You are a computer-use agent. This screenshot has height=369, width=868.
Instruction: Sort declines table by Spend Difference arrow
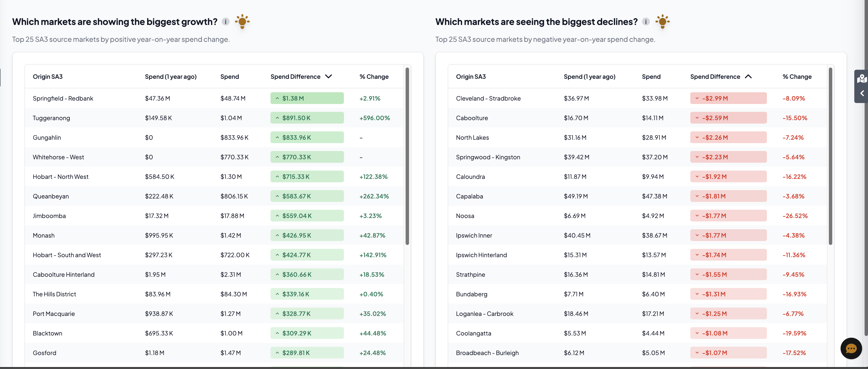tap(748, 77)
